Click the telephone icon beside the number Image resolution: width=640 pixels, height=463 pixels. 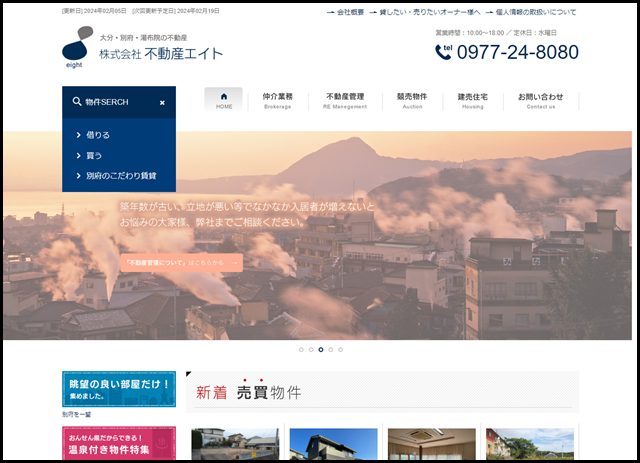click(x=443, y=52)
